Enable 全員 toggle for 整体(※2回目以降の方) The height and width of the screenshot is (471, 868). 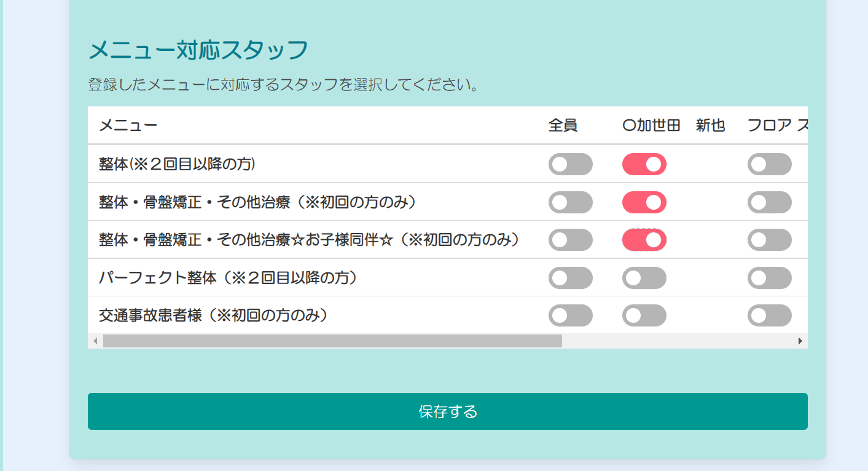pos(570,164)
